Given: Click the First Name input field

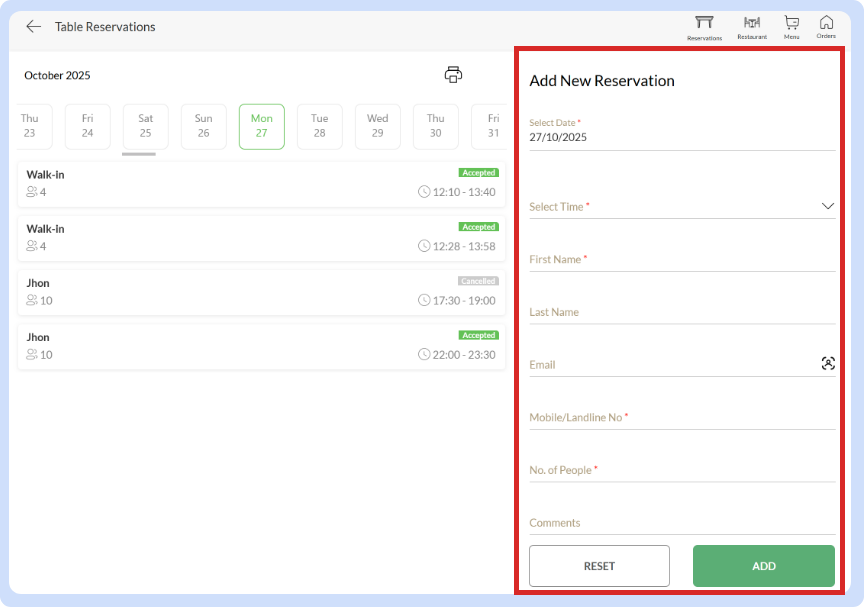Looking at the screenshot, I should (681, 260).
